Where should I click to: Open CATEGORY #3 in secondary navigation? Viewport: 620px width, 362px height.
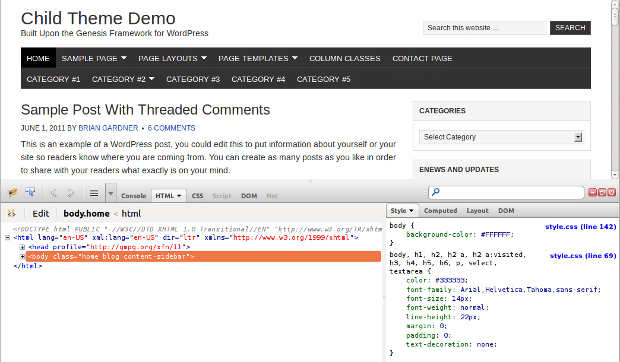coord(193,79)
